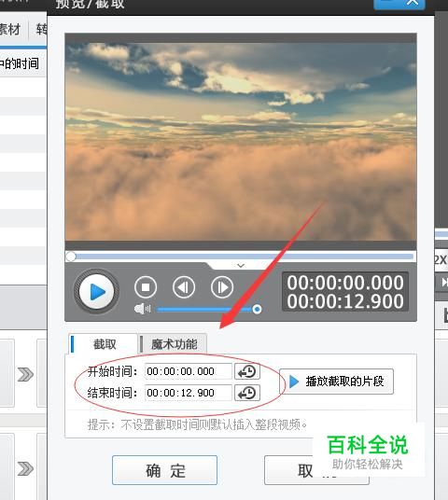Click 播放截取的片段 button
The image size is (448, 500).
[x=336, y=382]
